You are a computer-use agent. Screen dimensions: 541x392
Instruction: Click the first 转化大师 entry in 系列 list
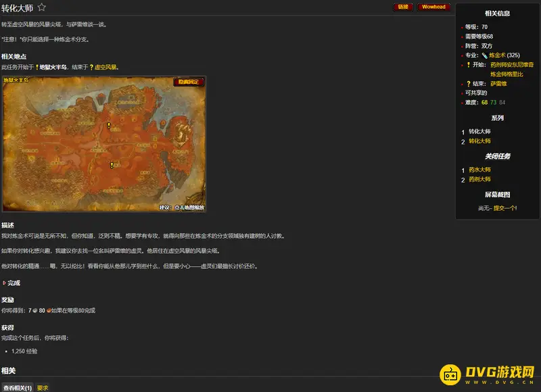click(479, 131)
